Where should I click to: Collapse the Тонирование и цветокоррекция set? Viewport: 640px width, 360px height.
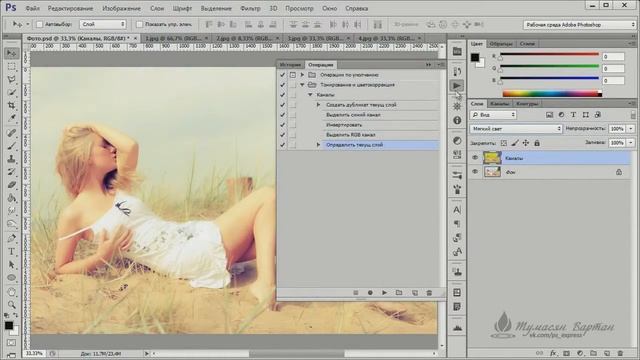click(x=302, y=85)
